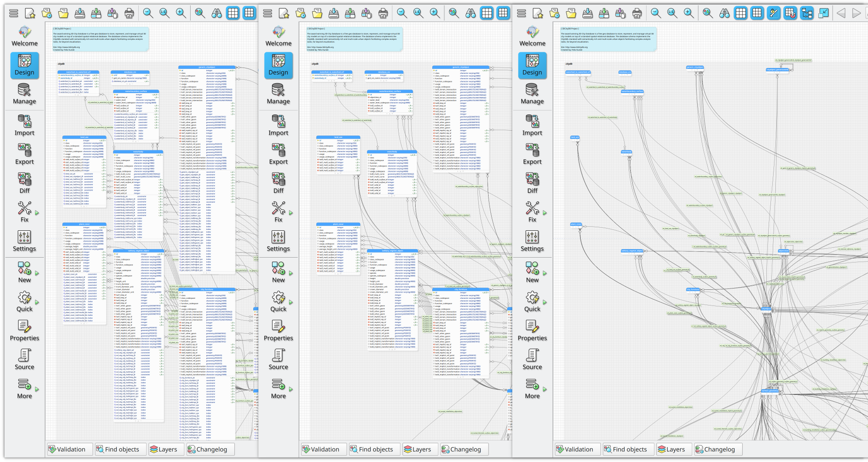Zoom in using the left panel toolbar
Viewport: 868px width, 462px height.
coord(181,13)
